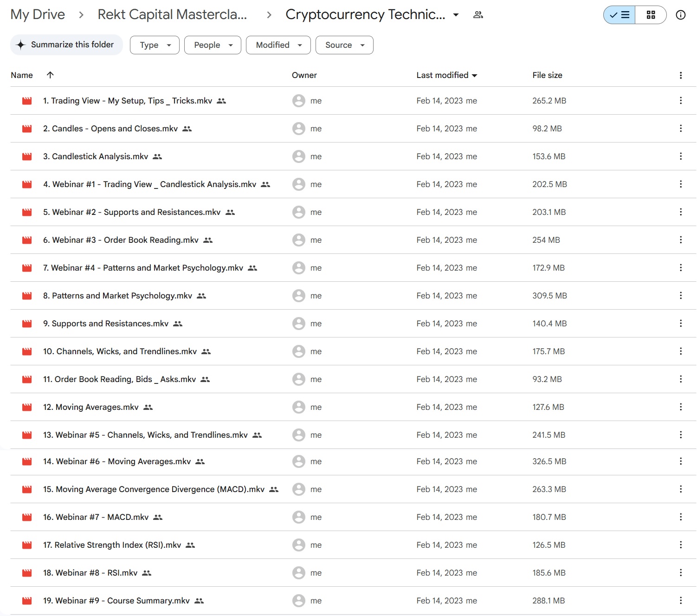This screenshot has height=616, width=697.
Task: Open more actions for 3. Candlestick Analysis.mkv
Action: [x=680, y=156]
